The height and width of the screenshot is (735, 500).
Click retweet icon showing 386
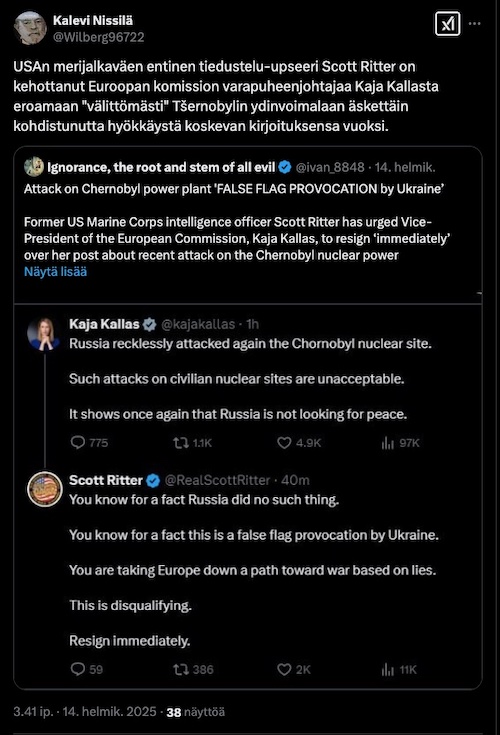[x=181, y=669]
